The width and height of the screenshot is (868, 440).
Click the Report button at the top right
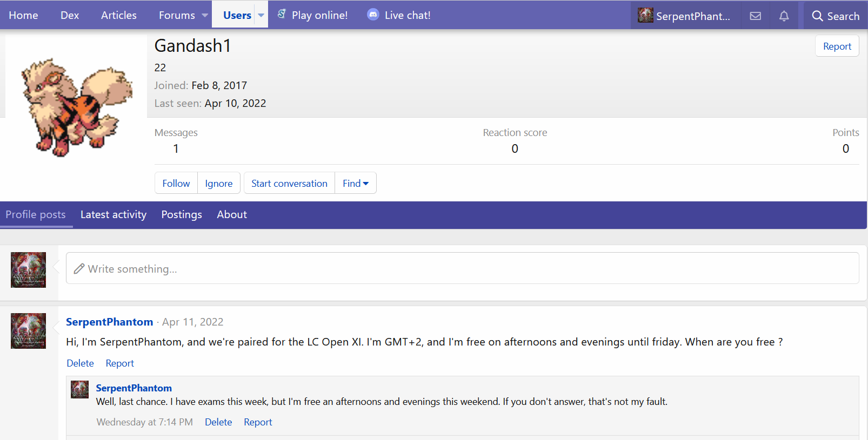click(x=837, y=46)
